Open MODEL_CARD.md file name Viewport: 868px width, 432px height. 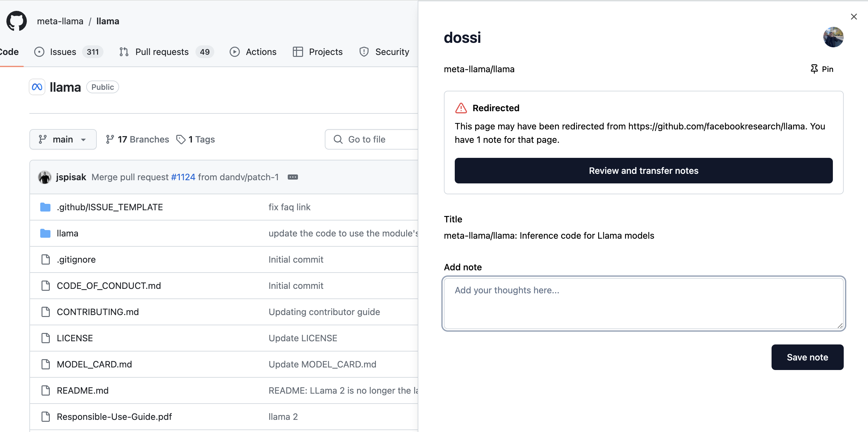(94, 364)
